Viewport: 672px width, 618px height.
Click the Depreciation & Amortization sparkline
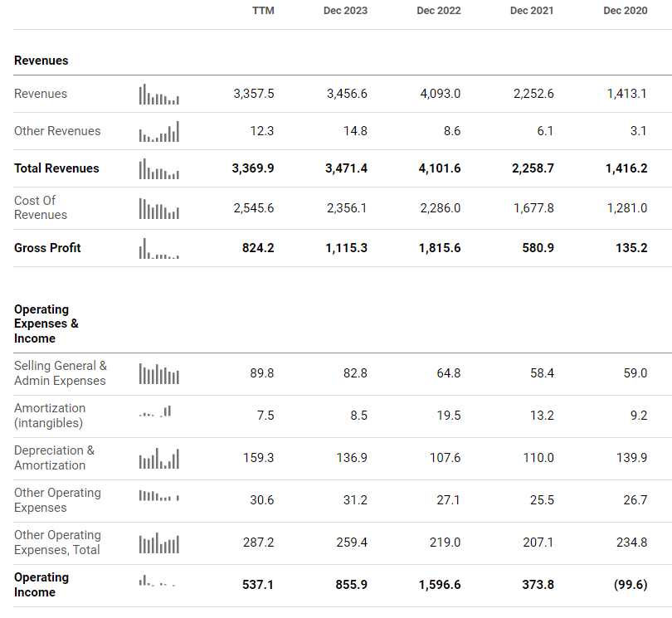pyautogui.click(x=158, y=459)
